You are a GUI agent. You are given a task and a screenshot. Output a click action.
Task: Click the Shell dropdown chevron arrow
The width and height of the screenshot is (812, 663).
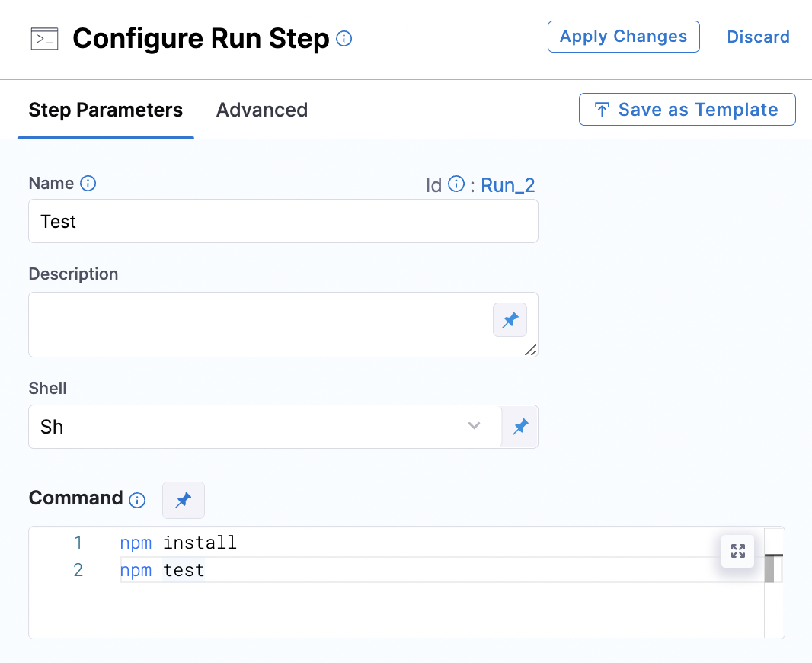474,426
